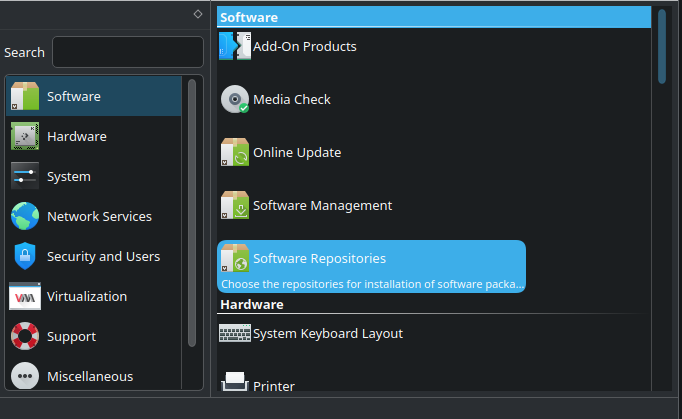The width and height of the screenshot is (682, 419).
Task: Launch Online Update via its icon
Action: tap(235, 152)
